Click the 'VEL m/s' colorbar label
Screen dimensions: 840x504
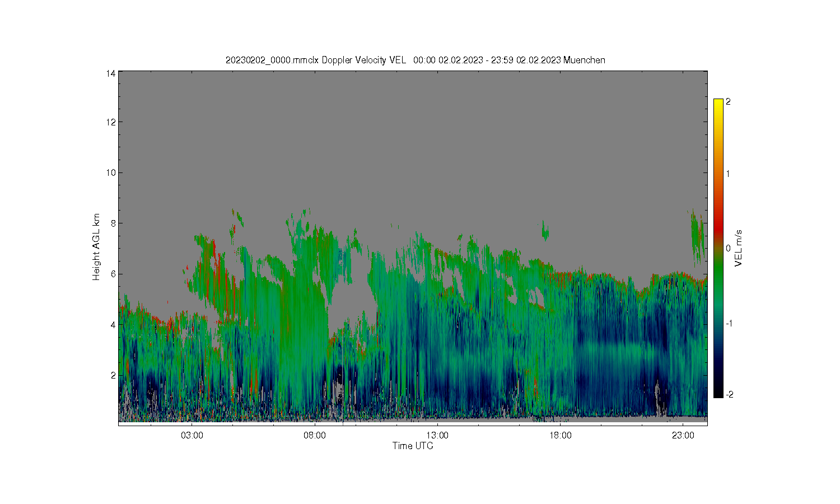pos(739,248)
